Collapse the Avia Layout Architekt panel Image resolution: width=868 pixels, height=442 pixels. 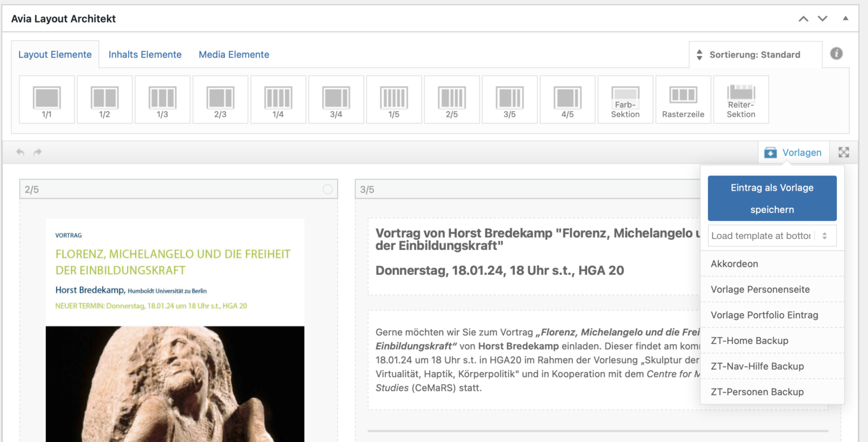(x=845, y=19)
